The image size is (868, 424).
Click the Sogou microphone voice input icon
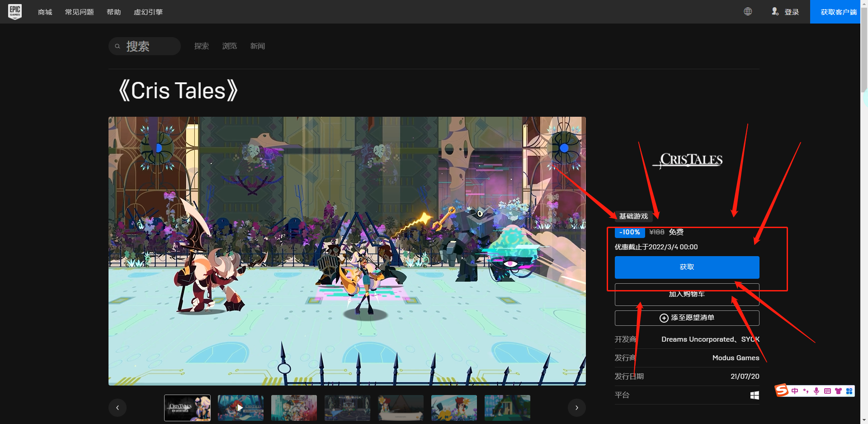[816, 391]
